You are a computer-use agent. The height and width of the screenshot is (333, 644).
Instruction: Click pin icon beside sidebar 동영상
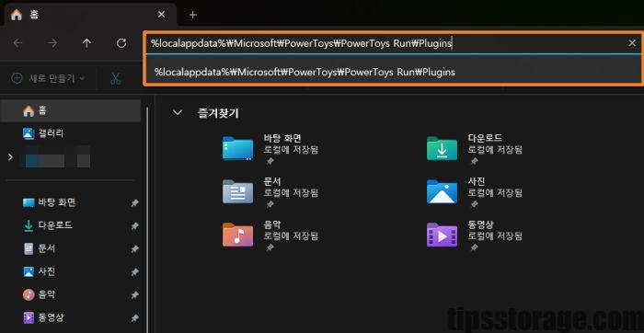coord(134,317)
